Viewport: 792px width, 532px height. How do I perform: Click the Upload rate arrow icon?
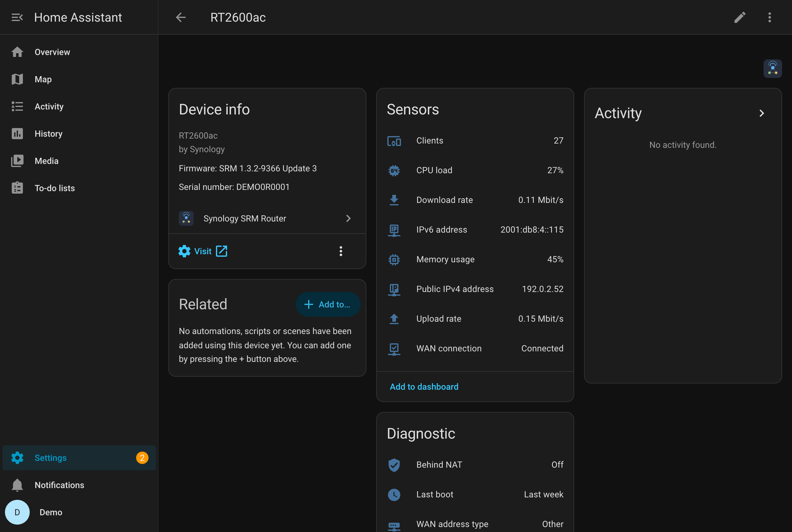click(x=394, y=319)
